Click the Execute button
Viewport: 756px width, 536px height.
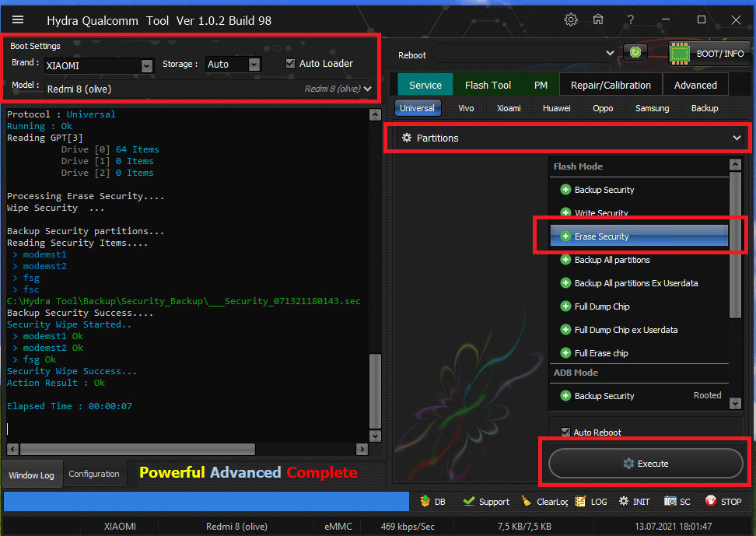click(646, 463)
